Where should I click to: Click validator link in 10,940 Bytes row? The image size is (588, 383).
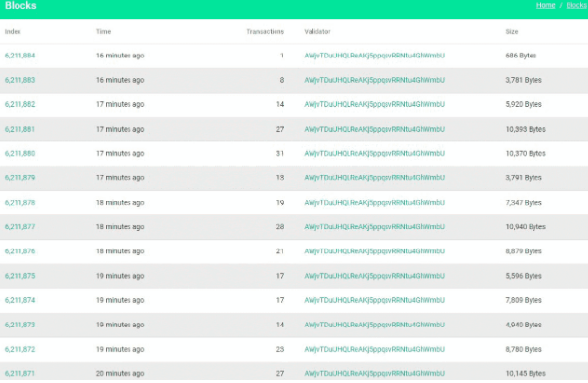point(374,227)
